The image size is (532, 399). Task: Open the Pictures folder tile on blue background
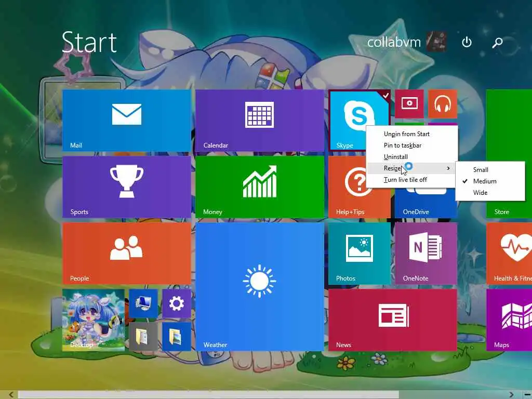(177, 337)
